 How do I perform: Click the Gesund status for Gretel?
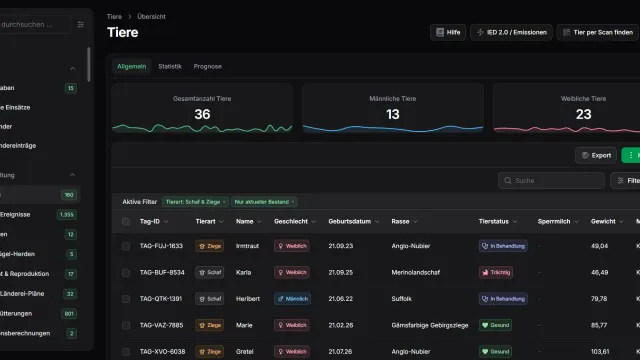pos(495,351)
